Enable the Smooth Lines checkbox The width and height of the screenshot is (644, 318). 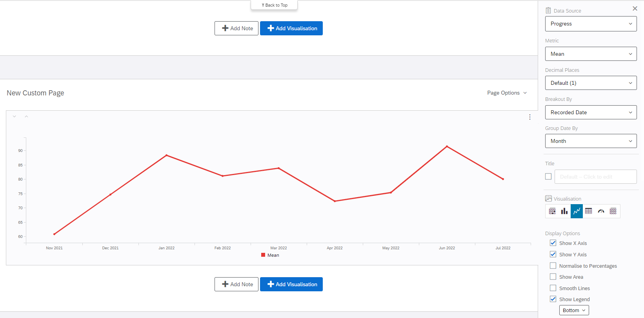[553, 288]
